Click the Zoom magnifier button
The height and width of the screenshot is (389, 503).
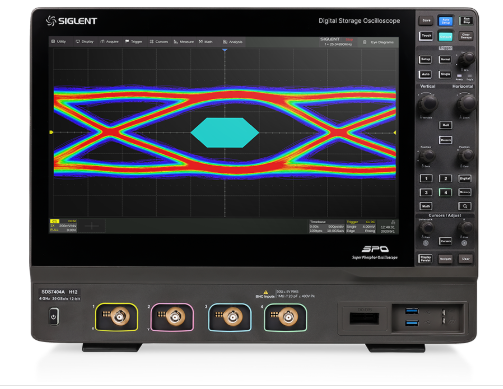pos(465,206)
